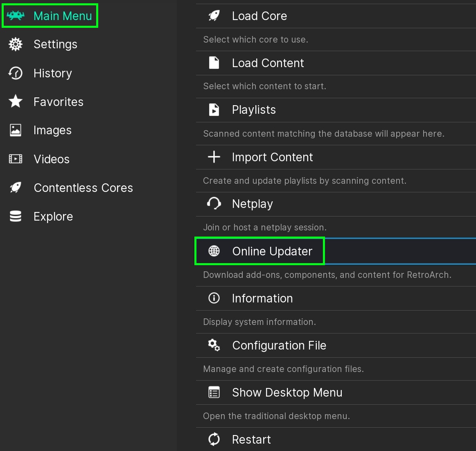Click the Videos film icon
The height and width of the screenshot is (451, 476).
pyautogui.click(x=16, y=159)
